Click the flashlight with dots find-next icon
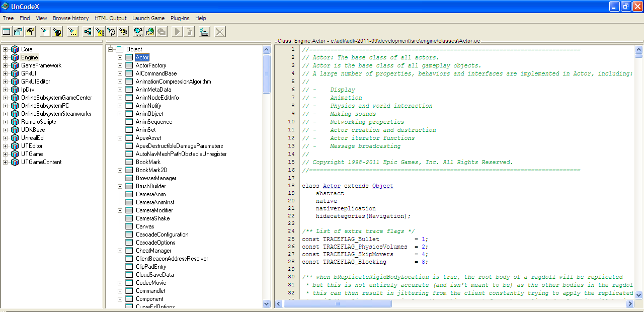Screen dimensions: 644x312 73,32
